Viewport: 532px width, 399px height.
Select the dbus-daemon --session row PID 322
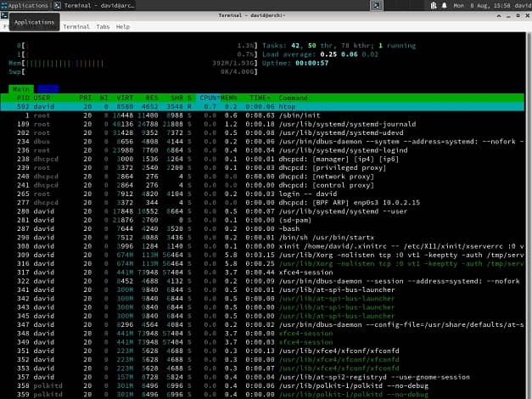[x=262, y=281]
